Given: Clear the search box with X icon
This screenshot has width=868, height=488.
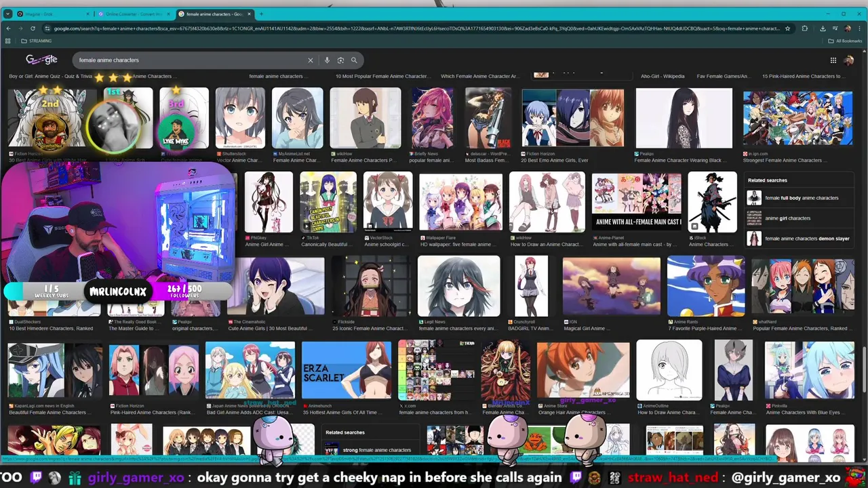Looking at the screenshot, I should pyautogui.click(x=311, y=60).
